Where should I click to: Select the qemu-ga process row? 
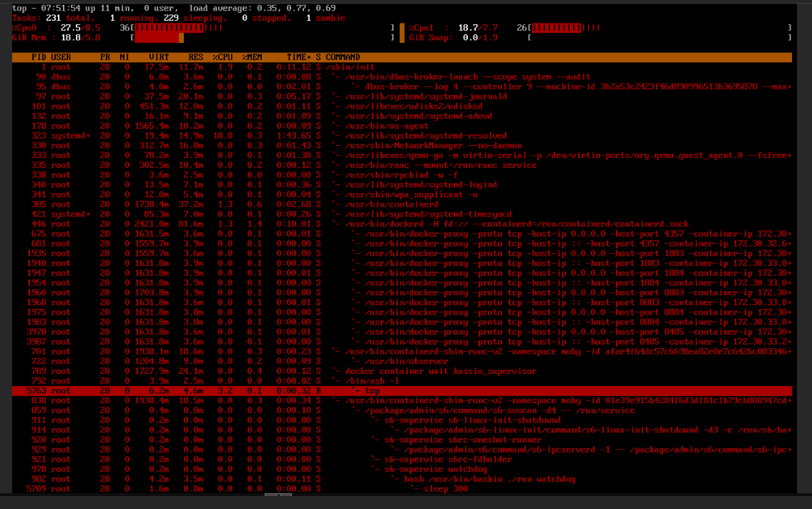402,156
